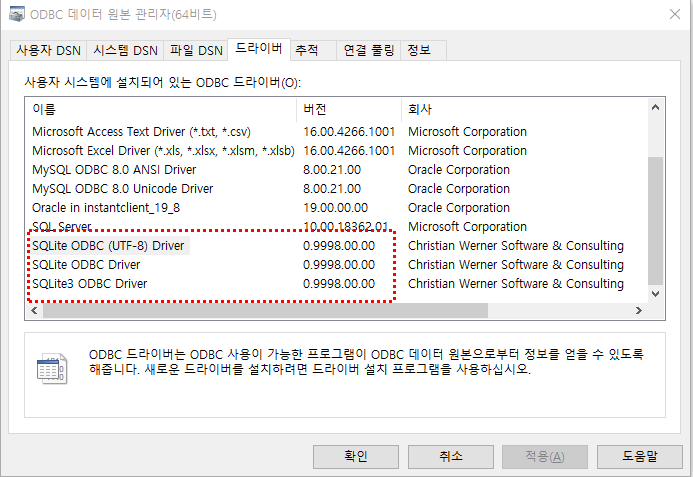Open the 파일 DSN tab
This screenshot has height=477, width=693.
[x=196, y=50]
